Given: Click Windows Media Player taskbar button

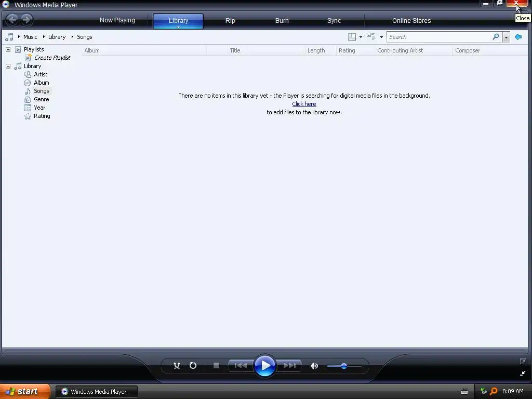Looking at the screenshot, I should click(x=97, y=392).
